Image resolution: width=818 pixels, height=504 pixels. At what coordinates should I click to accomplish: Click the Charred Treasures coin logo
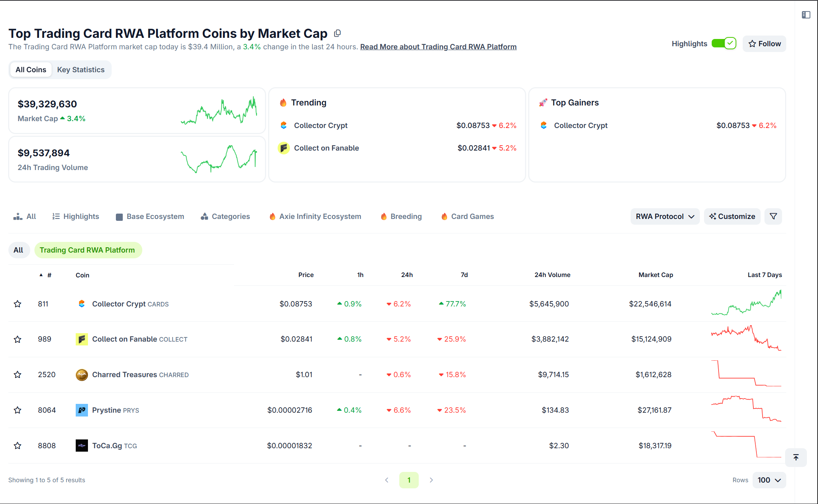[x=82, y=374]
